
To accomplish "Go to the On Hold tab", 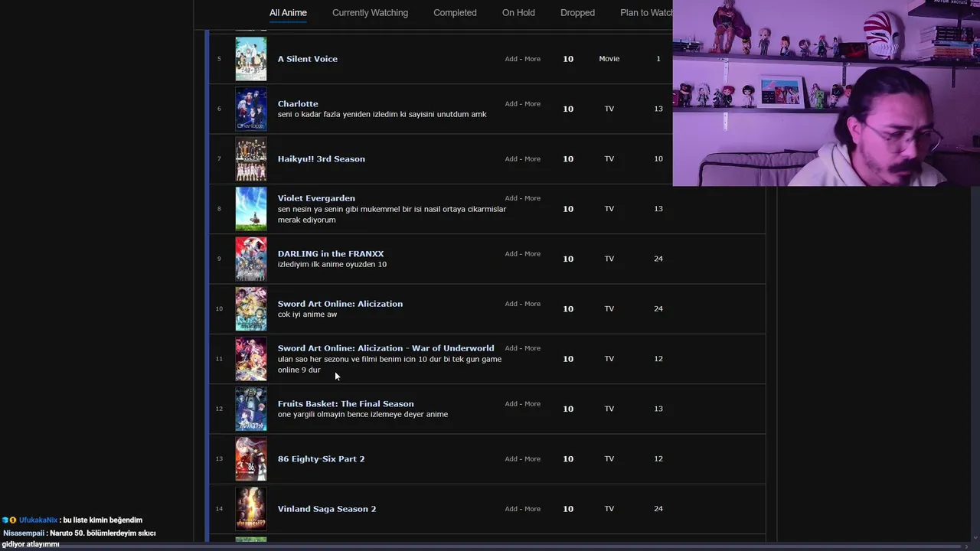I will click(x=518, y=13).
